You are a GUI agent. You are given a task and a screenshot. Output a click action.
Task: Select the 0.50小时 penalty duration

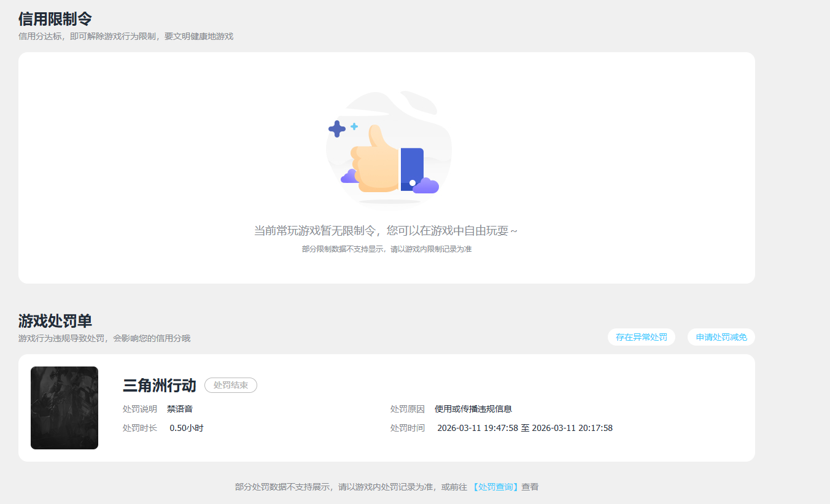click(187, 428)
